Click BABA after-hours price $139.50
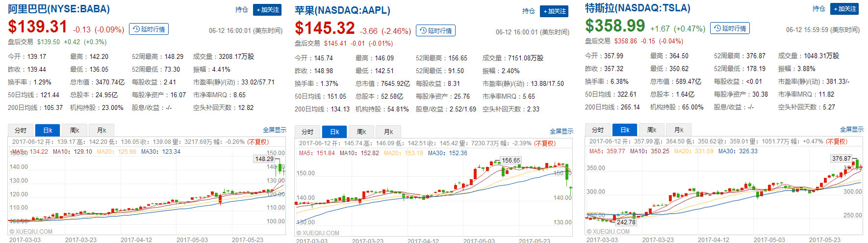The height and width of the screenshot is (243, 868). click(49, 42)
